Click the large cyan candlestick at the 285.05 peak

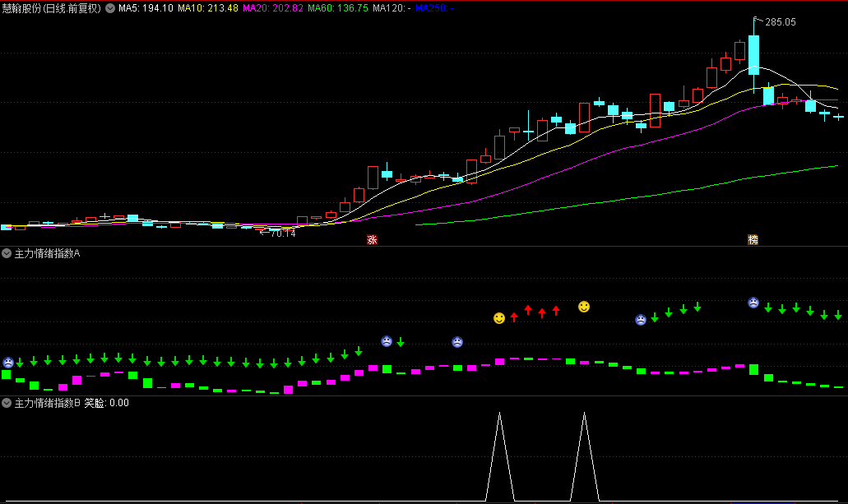point(754,54)
